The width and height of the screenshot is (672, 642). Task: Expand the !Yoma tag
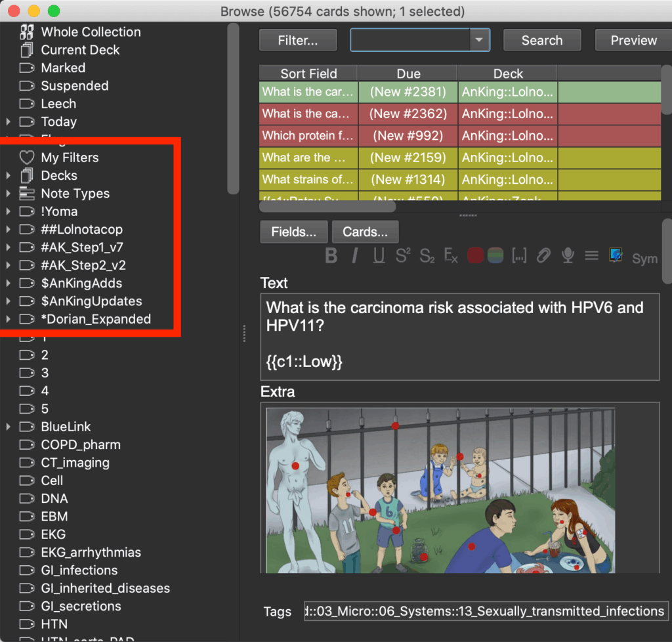9,211
